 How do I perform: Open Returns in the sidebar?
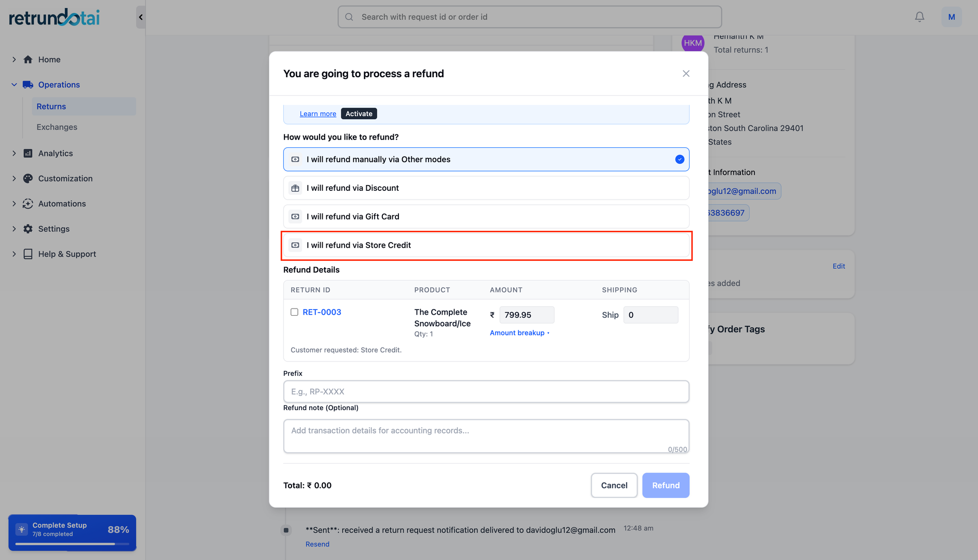pos(51,106)
